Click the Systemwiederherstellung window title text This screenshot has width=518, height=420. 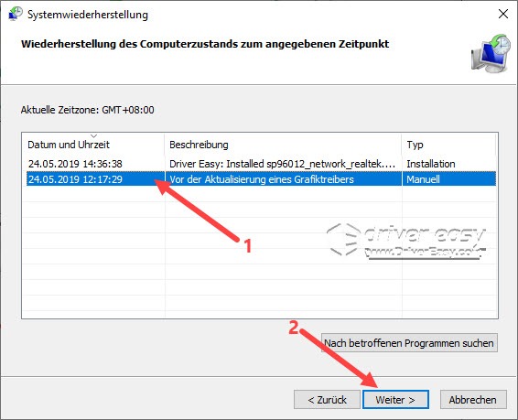tap(88, 15)
